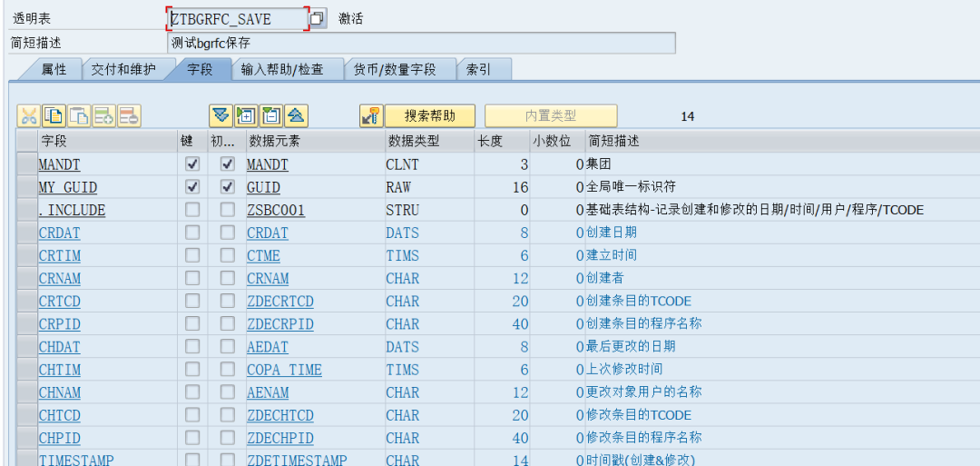Click the CHTCD field name

(x=59, y=415)
